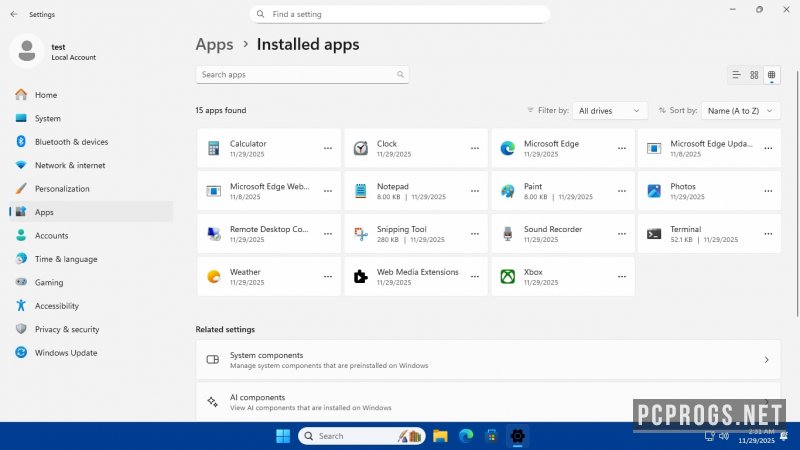
Task: Open more options for Snipping Tool
Action: 475,234
